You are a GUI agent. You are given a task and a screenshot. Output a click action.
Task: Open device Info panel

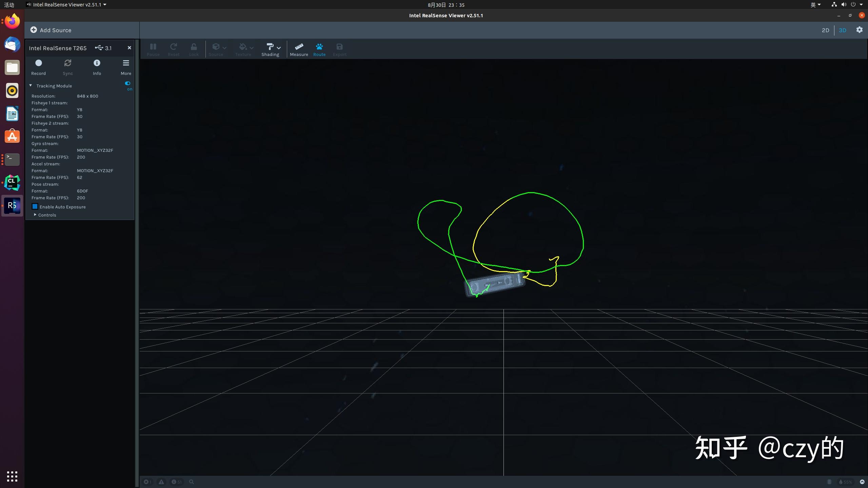tap(97, 63)
